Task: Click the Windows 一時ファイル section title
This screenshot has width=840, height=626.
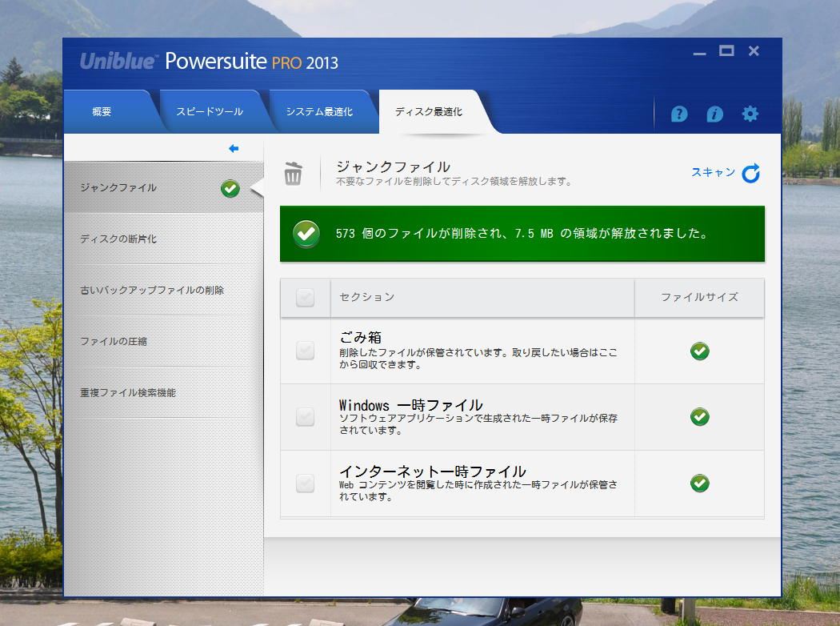Action: [x=411, y=404]
